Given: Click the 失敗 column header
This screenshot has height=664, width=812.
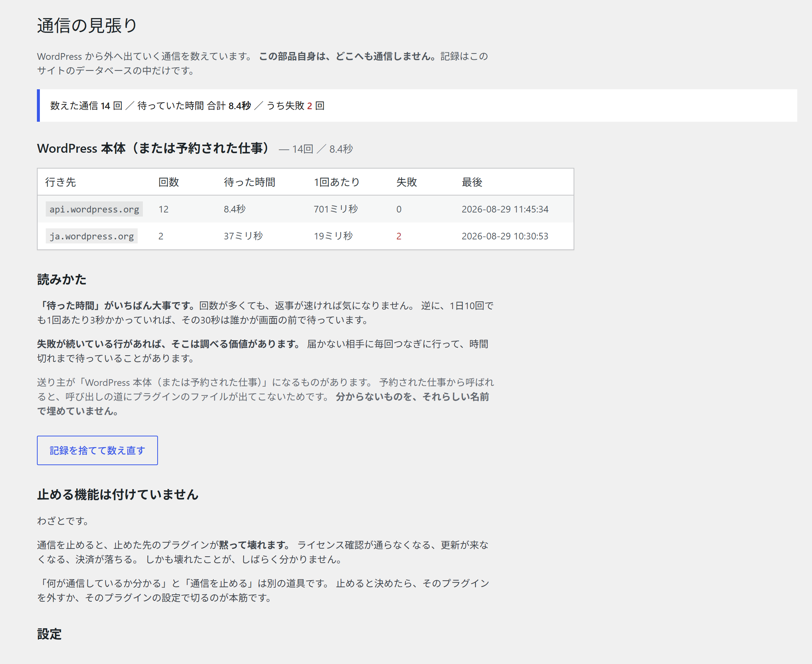Looking at the screenshot, I should (x=406, y=182).
